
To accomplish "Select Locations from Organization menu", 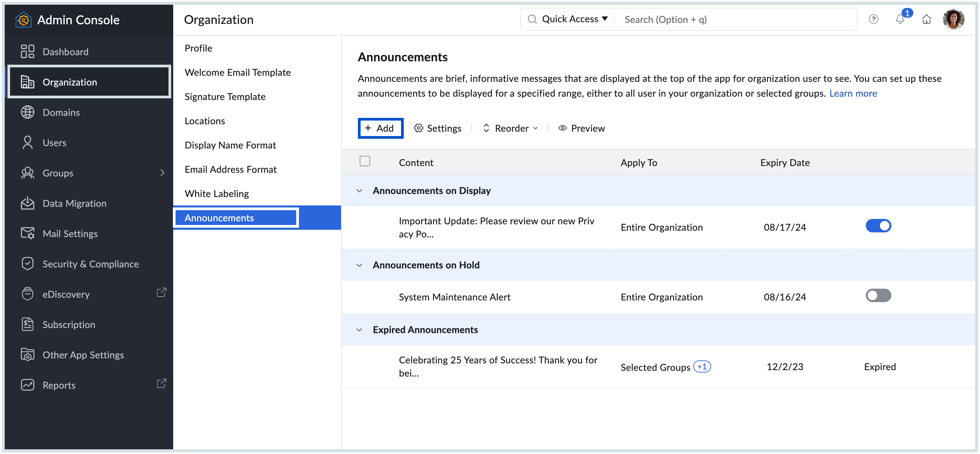I will pos(204,121).
